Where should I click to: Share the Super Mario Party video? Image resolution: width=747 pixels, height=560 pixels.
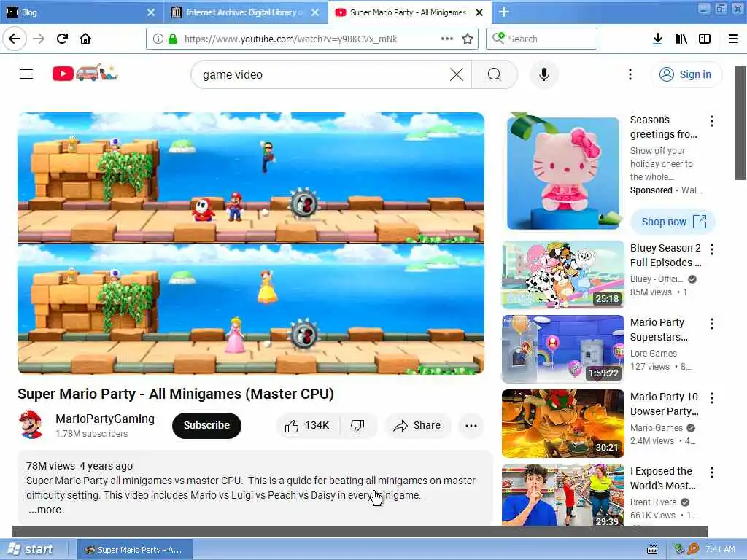click(x=417, y=425)
